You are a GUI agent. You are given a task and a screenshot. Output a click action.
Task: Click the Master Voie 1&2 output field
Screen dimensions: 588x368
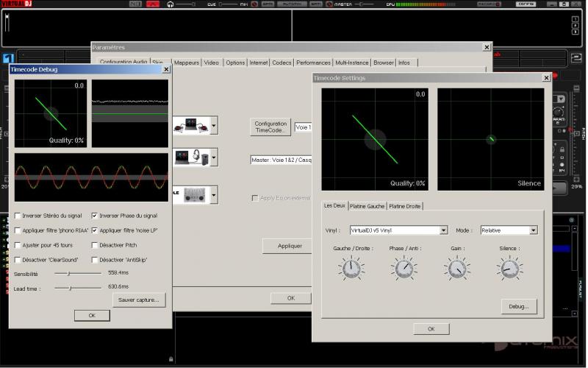(281, 159)
